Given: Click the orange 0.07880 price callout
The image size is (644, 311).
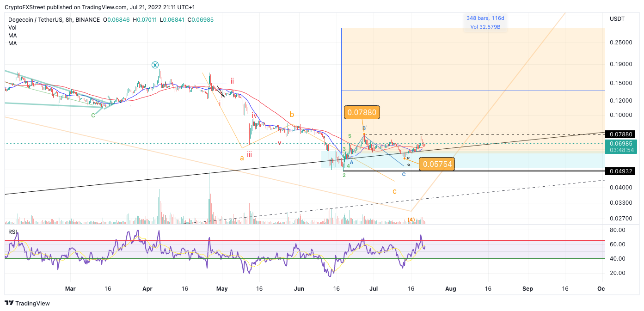Looking at the screenshot, I should point(362,112).
